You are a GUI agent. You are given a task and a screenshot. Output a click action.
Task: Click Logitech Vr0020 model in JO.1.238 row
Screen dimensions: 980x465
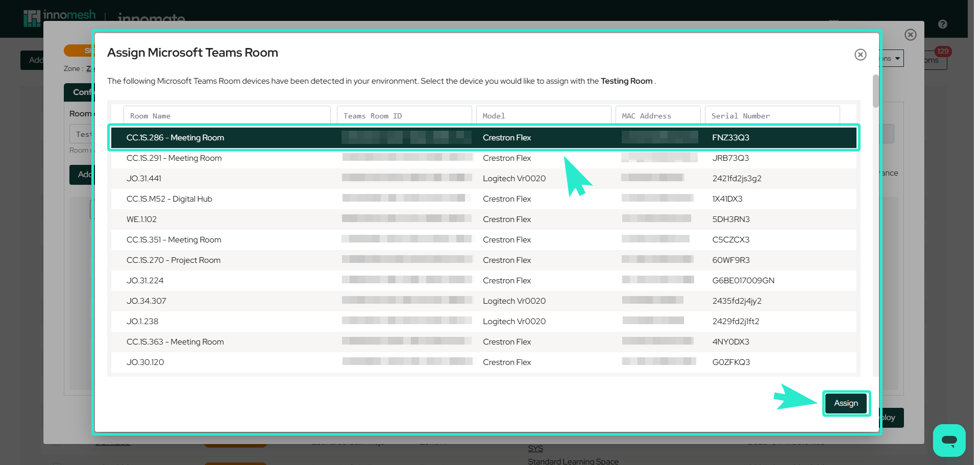pos(514,322)
